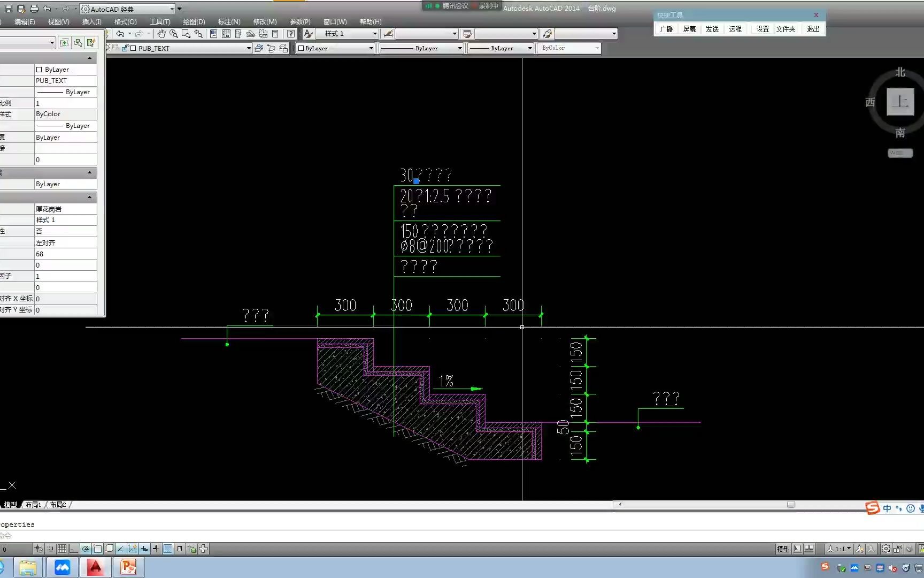Click the Undo arrow in standard toolbar
The height and width of the screenshot is (578, 924).
[x=120, y=34]
